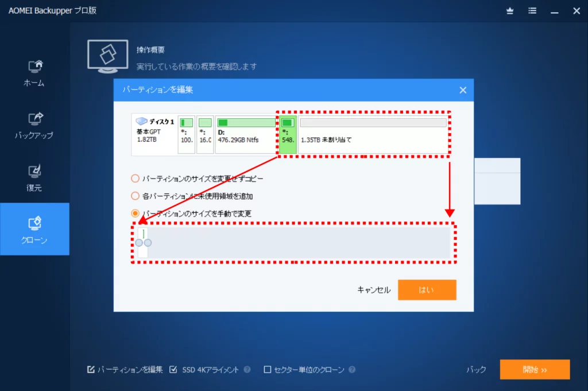Click the orange 開始 button
588x391 pixels.
535,370
